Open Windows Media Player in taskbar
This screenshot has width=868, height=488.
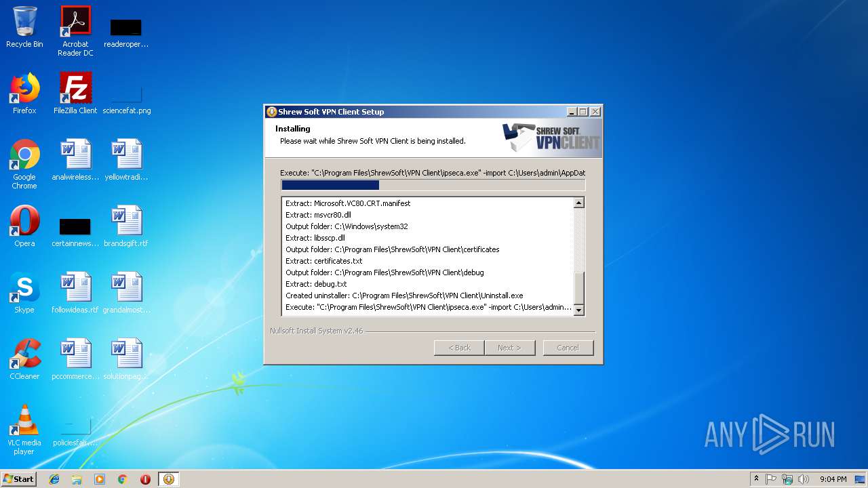point(100,479)
